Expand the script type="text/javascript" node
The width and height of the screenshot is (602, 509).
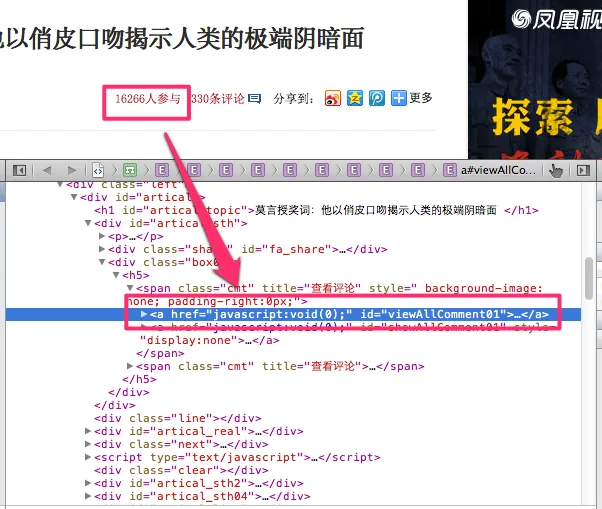click(x=88, y=457)
